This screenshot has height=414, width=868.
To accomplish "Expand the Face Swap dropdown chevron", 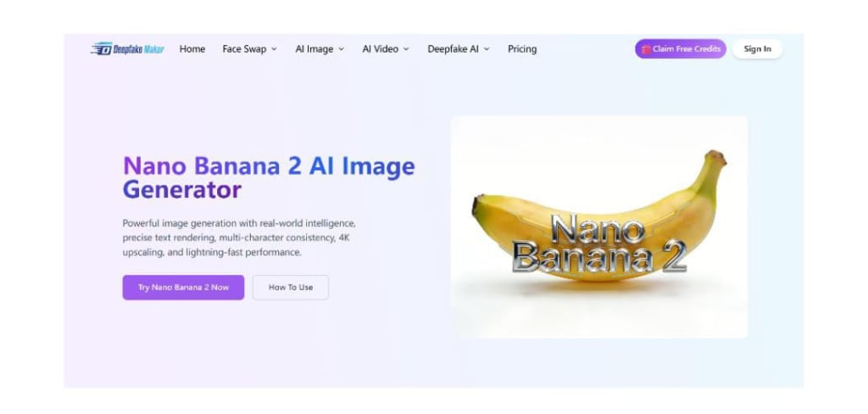I will [274, 49].
